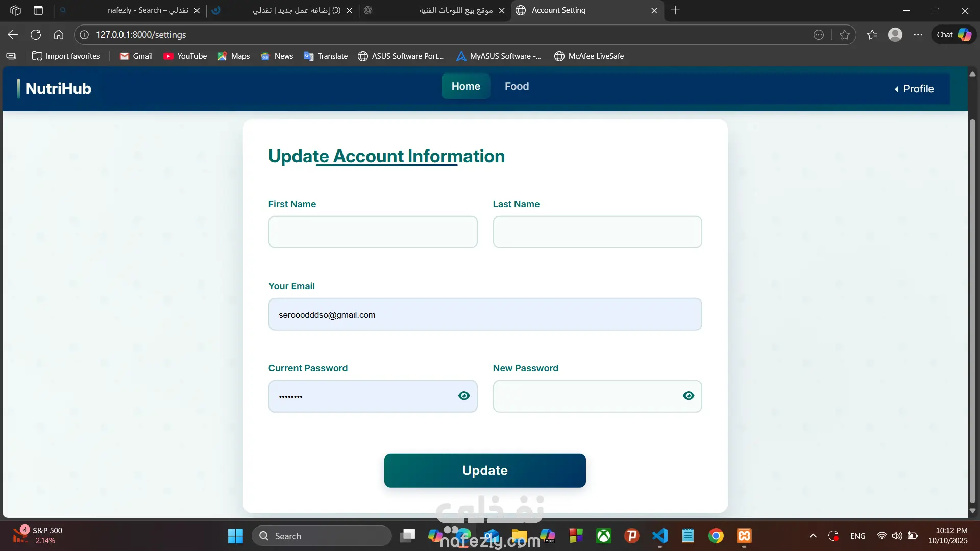Image resolution: width=980 pixels, height=551 pixels.
Task: Click the NutriHub logo link
Action: pos(58,89)
